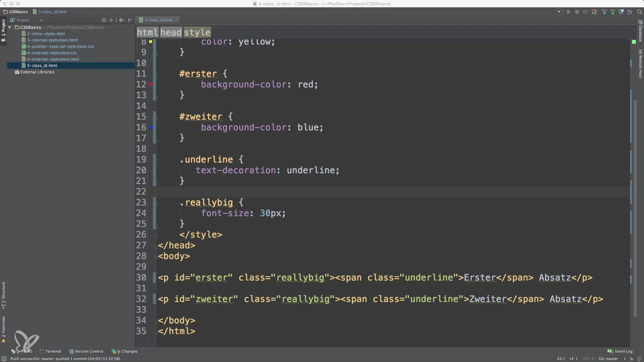This screenshot has width=644, height=362.
Task: Fold the #erster rule at line 11
Action: click(x=156, y=75)
